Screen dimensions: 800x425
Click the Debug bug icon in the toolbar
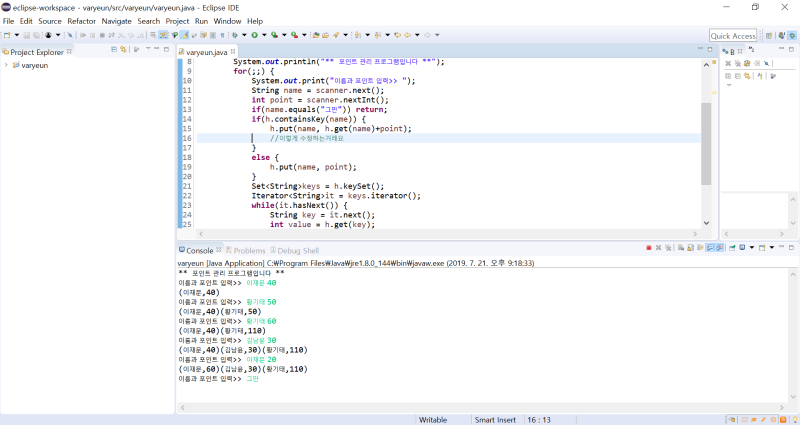234,35
